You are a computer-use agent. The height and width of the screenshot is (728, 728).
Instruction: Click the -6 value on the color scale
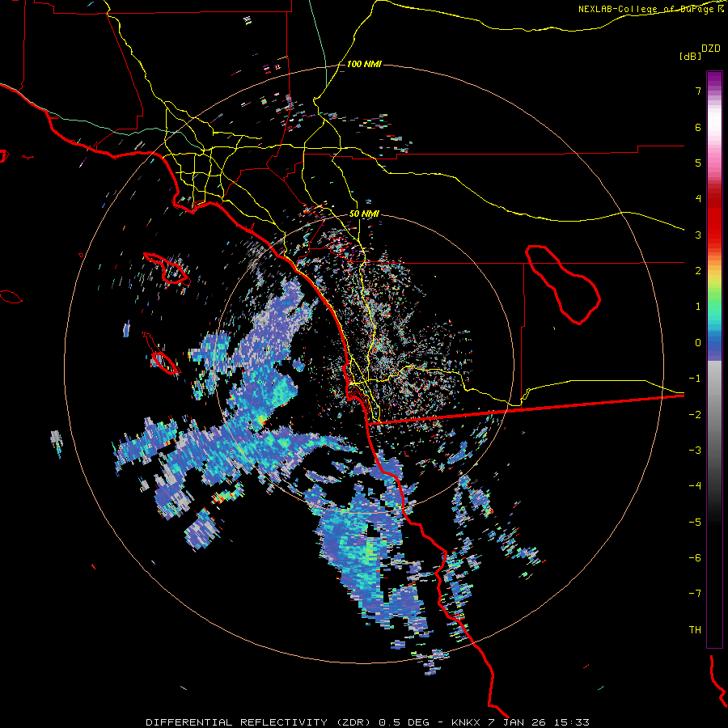695,558
